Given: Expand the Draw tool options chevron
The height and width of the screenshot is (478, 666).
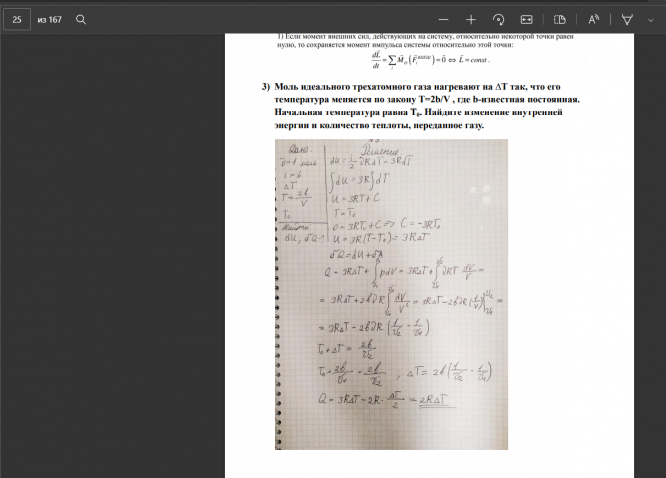Looking at the screenshot, I should point(650,20).
